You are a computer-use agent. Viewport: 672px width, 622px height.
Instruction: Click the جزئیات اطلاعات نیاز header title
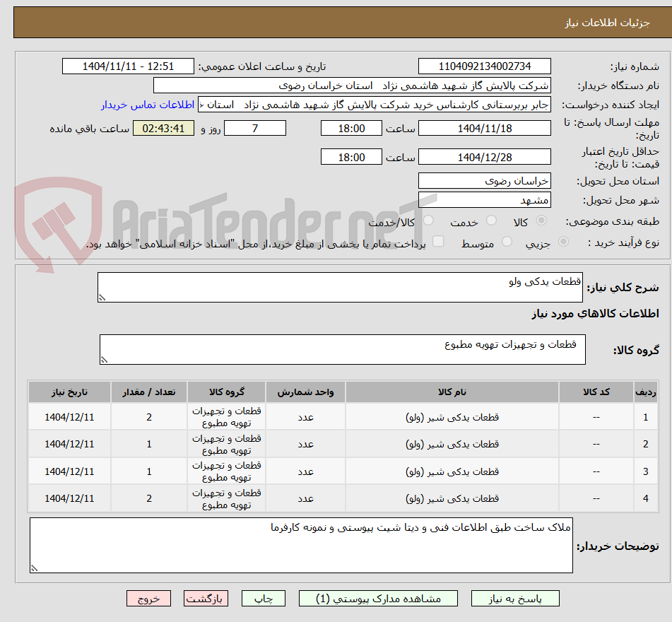(x=607, y=23)
